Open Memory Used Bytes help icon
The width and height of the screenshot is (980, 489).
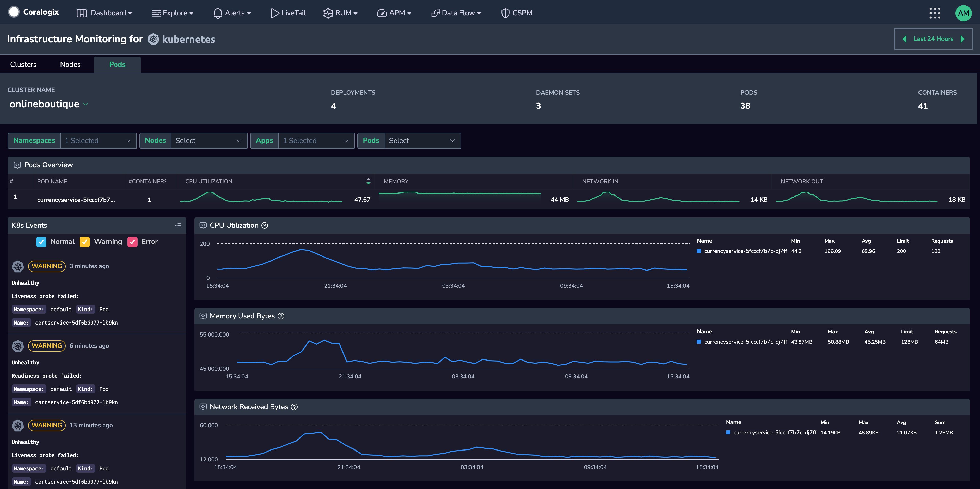(281, 316)
